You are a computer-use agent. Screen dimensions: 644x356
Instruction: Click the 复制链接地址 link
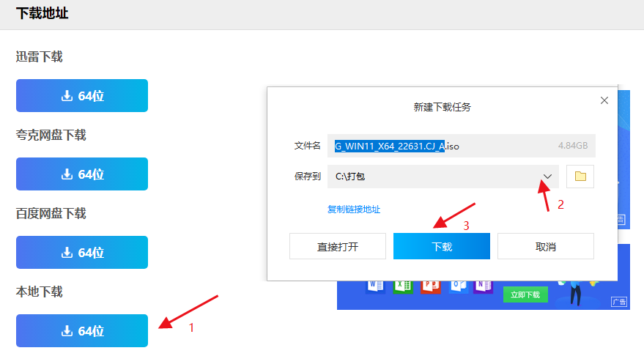(x=354, y=209)
